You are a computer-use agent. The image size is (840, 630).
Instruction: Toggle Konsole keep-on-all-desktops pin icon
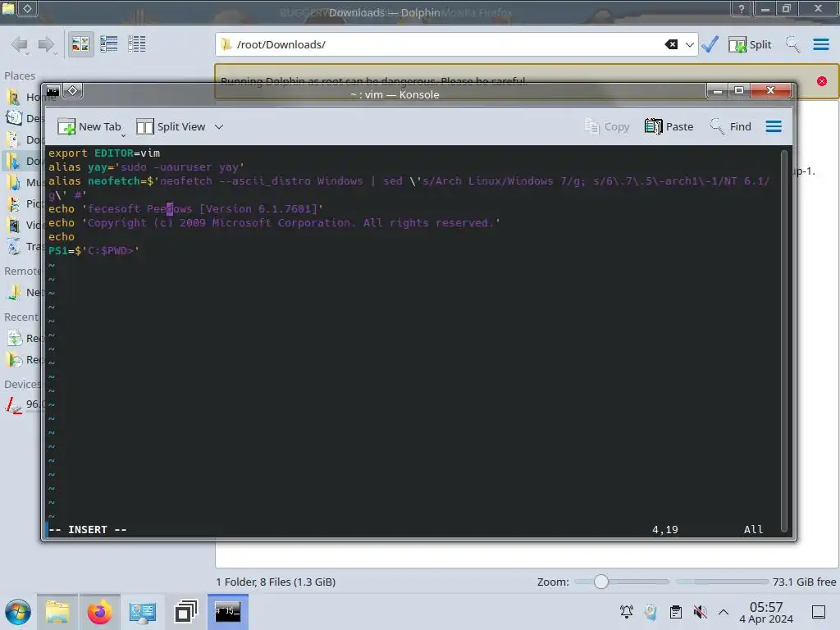point(73,91)
